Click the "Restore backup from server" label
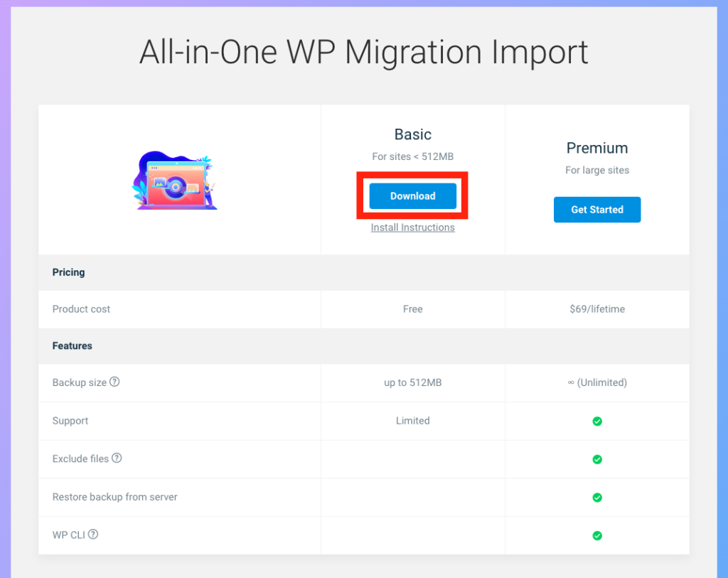The height and width of the screenshot is (578, 728). (114, 497)
